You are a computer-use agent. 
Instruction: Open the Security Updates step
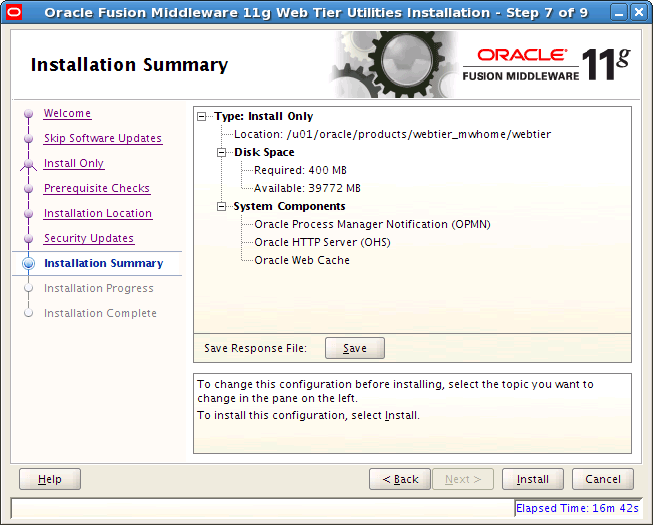89,238
